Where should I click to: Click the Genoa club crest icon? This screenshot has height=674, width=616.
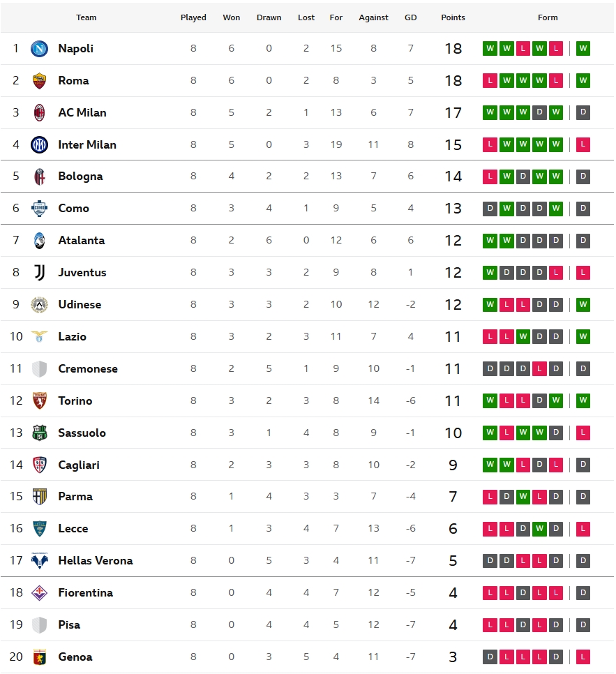[x=39, y=657]
